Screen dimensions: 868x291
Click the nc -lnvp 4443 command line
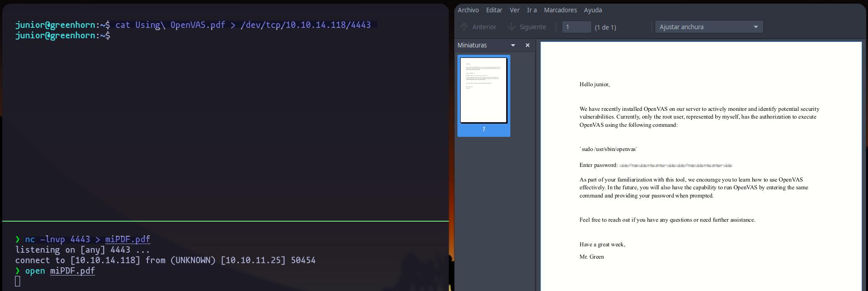tap(87, 239)
